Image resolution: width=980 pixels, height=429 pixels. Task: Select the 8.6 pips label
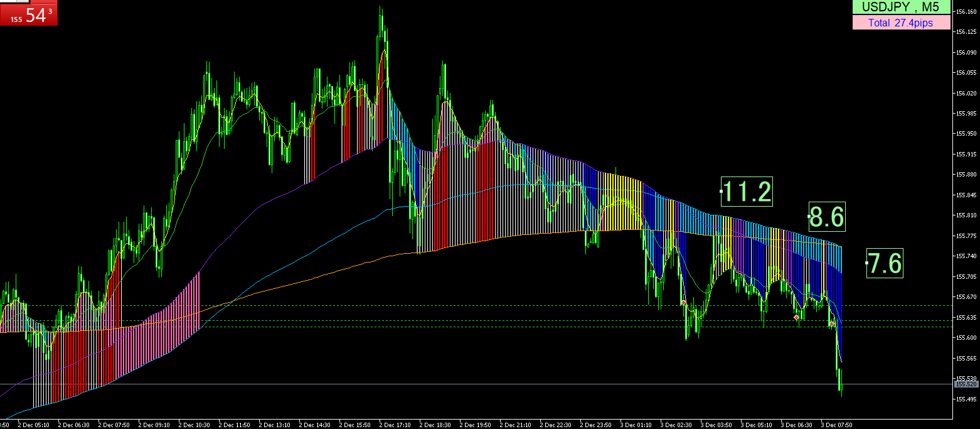[826, 217]
